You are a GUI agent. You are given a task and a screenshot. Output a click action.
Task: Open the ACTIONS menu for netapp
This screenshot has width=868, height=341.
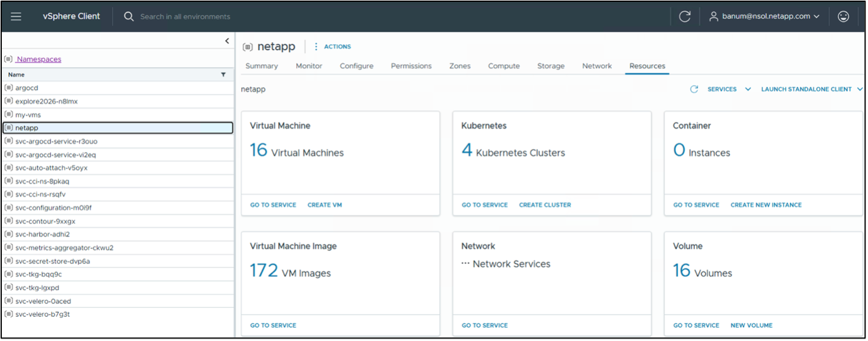tap(337, 46)
